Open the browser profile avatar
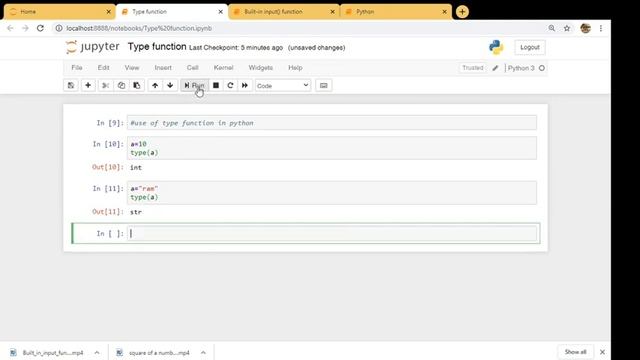The height and width of the screenshot is (360, 640). pyautogui.click(x=585, y=28)
